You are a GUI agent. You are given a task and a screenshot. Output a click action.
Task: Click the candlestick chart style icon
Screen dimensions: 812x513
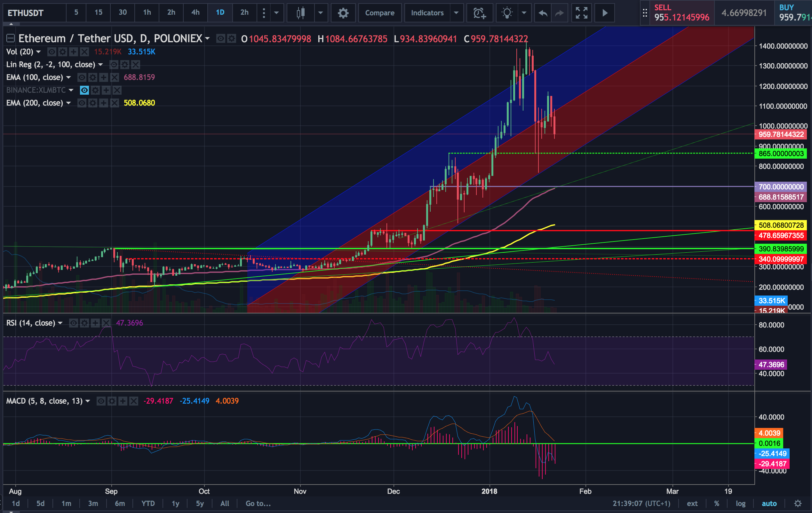(300, 13)
